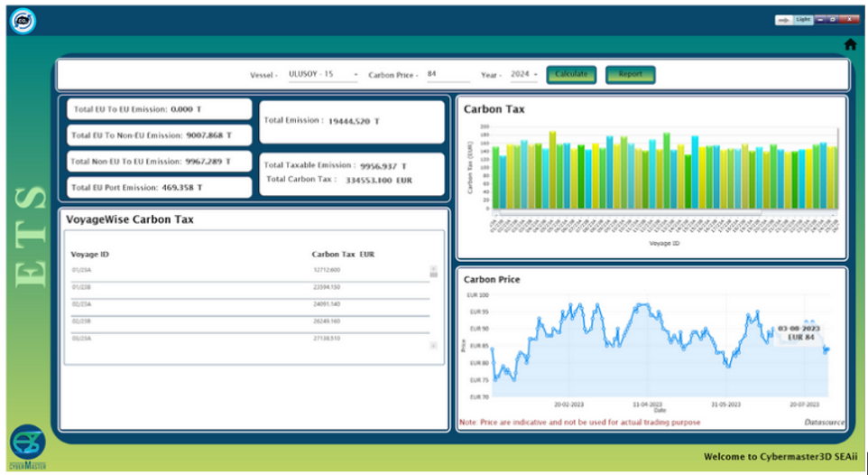This screenshot has height=475, width=868.
Task: Click the CO2 logo icon at top left
Action: (x=23, y=22)
